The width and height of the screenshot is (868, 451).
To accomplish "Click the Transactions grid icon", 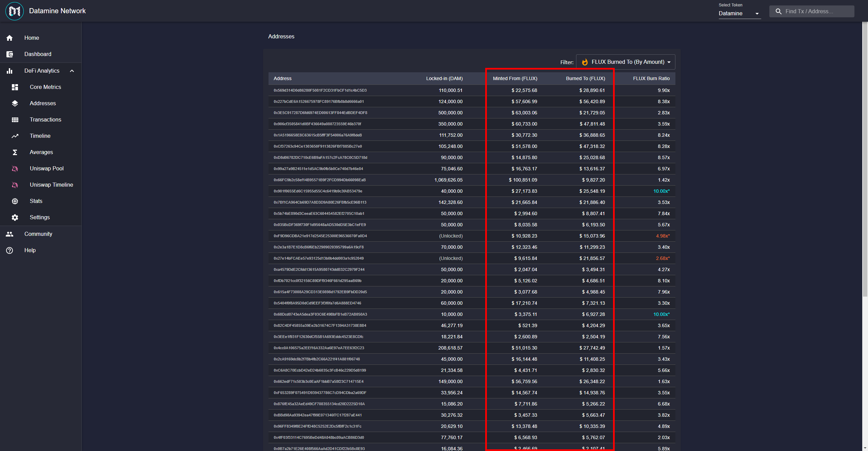I will tap(15, 119).
